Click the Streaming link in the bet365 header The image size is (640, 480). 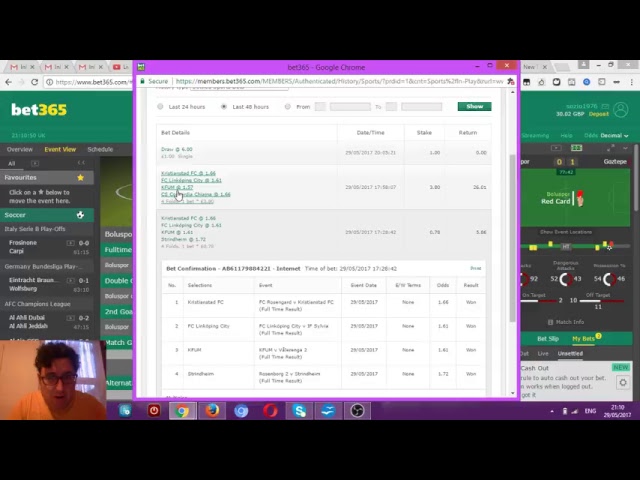[x=536, y=136]
